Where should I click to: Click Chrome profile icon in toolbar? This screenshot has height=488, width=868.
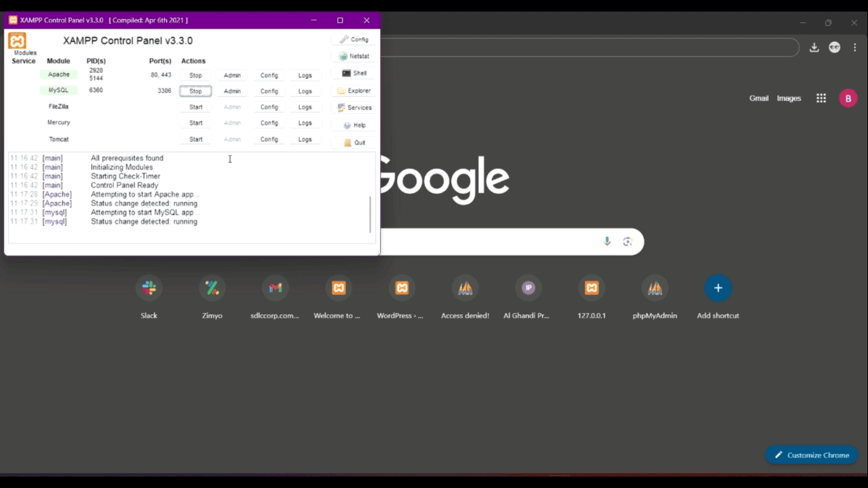[x=834, y=48]
